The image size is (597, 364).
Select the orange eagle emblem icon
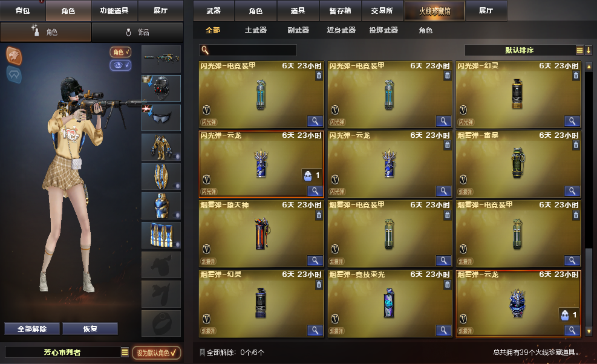coord(14,56)
